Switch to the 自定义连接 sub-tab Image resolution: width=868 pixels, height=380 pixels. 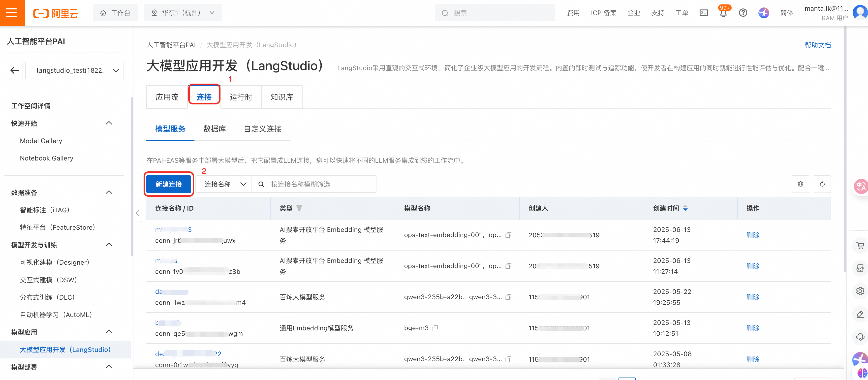pyautogui.click(x=262, y=129)
